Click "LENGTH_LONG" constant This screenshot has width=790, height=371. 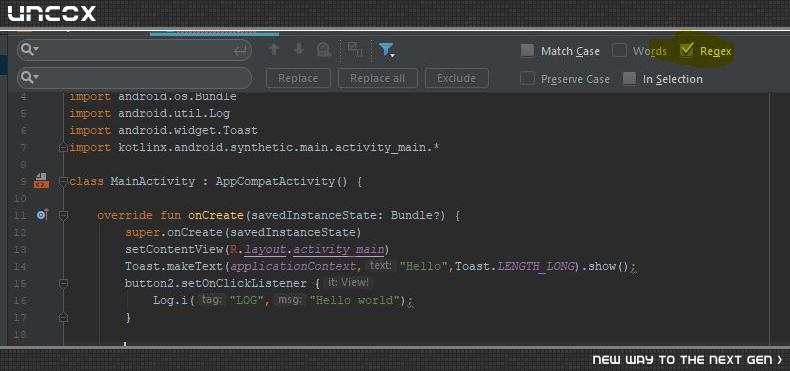536,266
